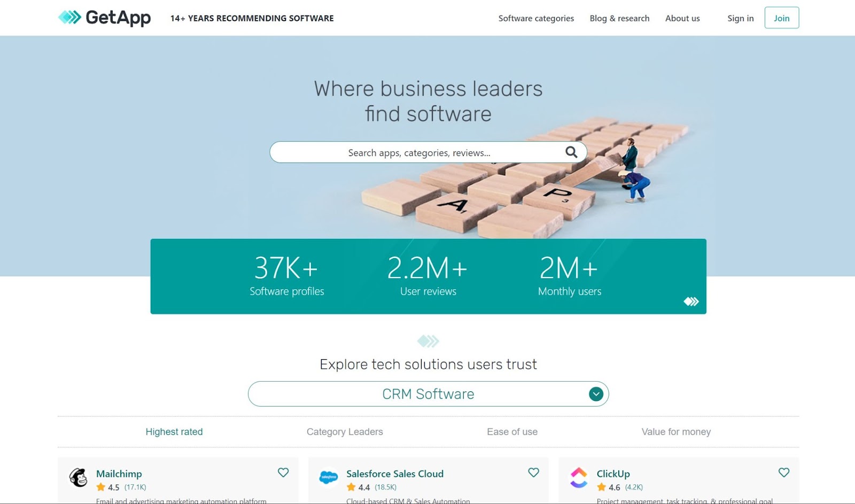The width and height of the screenshot is (855, 504).
Task: Switch to Category Leaders tab
Action: click(x=345, y=431)
